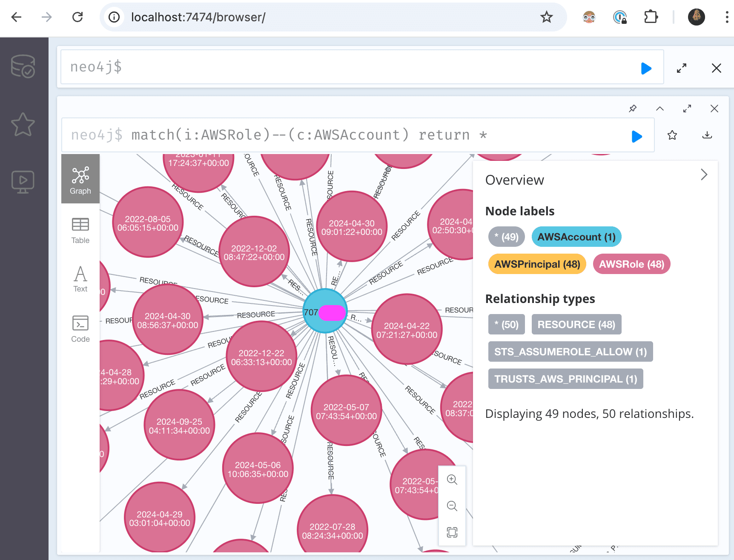Open the Guides play icon in the sidebar
This screenshot has height=560, width=734.
23,182
